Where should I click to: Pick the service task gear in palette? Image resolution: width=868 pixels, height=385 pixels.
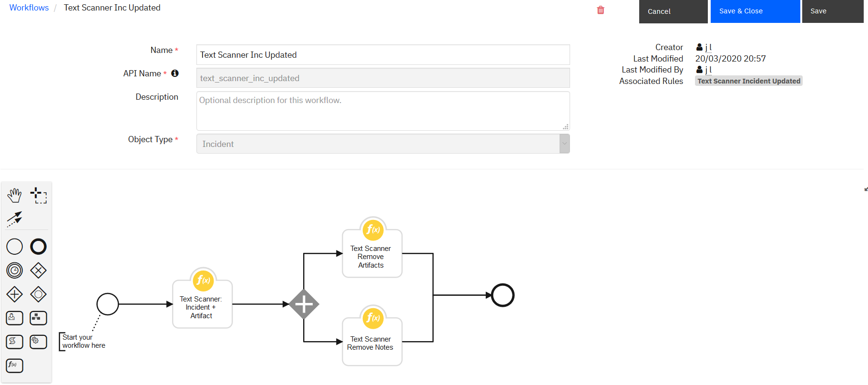pos(39,342)
